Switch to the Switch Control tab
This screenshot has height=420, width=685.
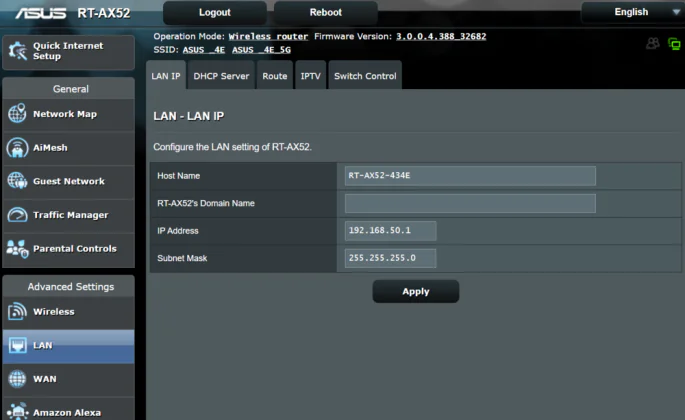coord(365,76)
